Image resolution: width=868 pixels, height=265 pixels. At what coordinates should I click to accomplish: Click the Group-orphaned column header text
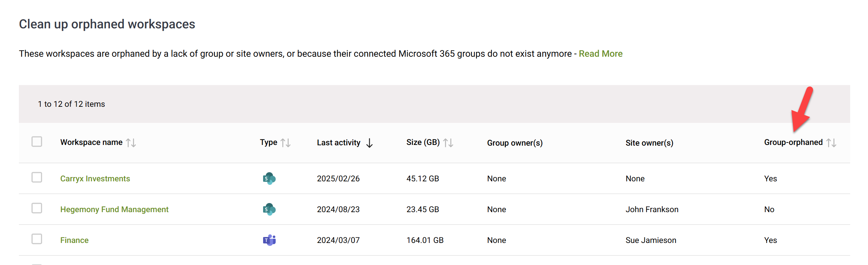point(793,142)
